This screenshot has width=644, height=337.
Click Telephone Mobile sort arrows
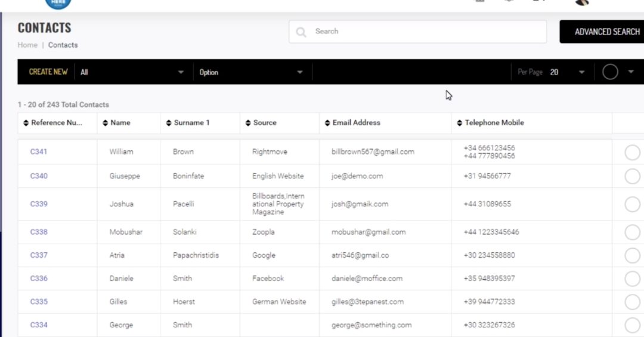(x=460, y=123)
